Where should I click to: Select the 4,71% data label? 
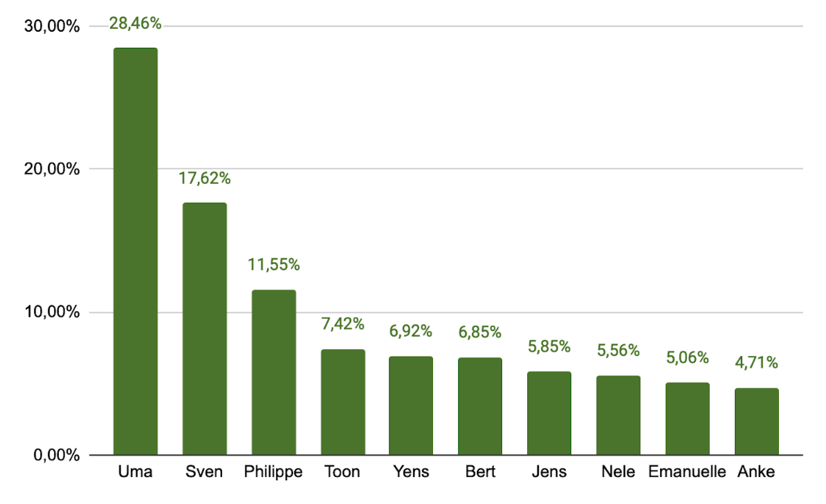click(x=756, y=363)
